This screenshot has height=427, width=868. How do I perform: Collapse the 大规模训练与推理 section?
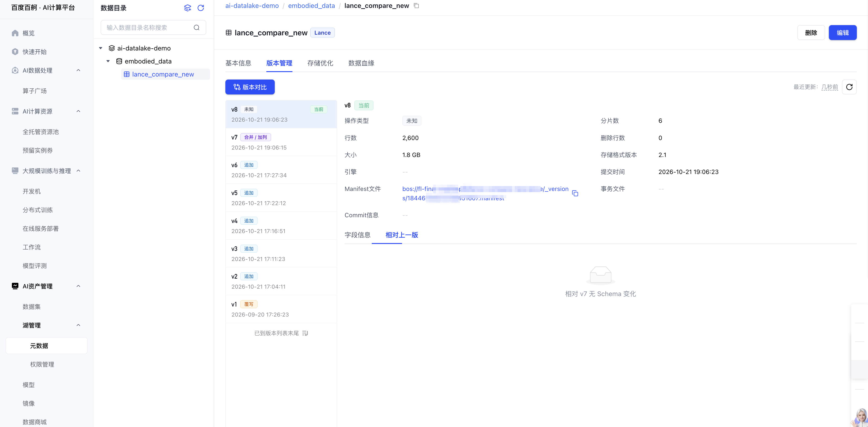pos(78,171)
